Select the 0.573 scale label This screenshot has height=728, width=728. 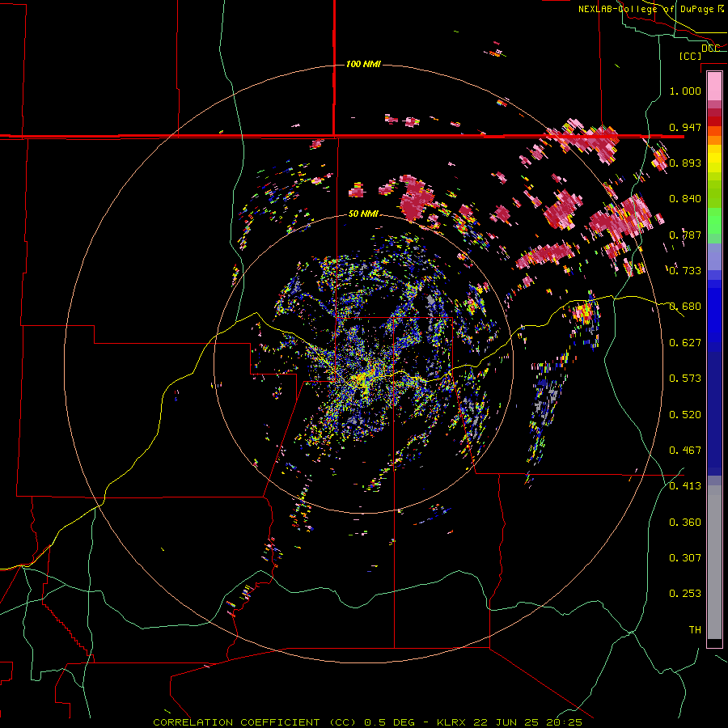pos(685,379)
